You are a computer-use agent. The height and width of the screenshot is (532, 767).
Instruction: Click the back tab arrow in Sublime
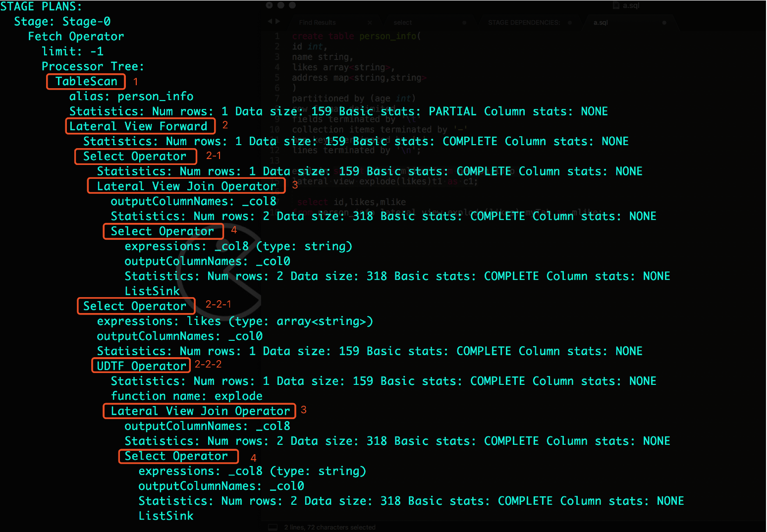[x=270, y=21]
